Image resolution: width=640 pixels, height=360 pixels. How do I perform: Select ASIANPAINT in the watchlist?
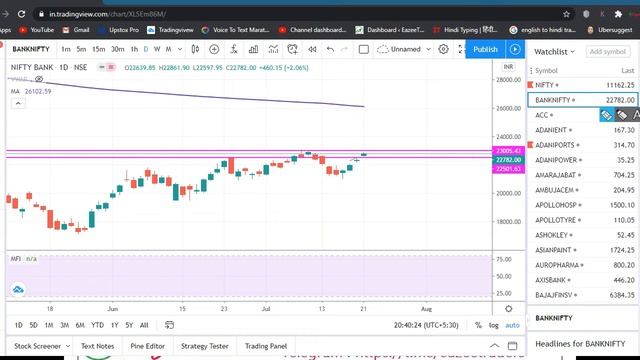[583, 250]
